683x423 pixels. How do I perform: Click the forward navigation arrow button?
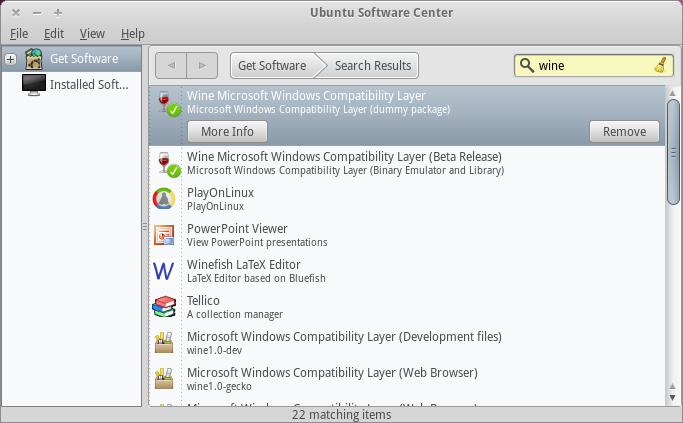click(x=202, y=65)
